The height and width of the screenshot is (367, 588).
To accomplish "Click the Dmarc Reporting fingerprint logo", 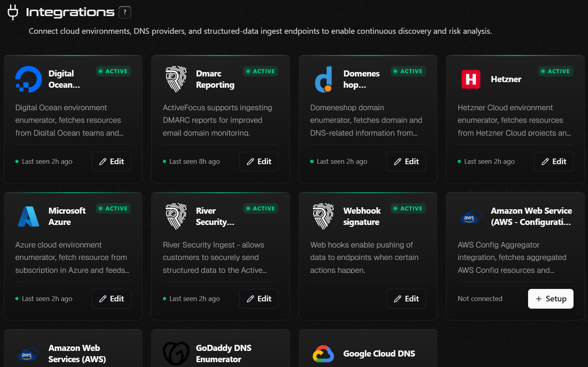I will (176, 79).
